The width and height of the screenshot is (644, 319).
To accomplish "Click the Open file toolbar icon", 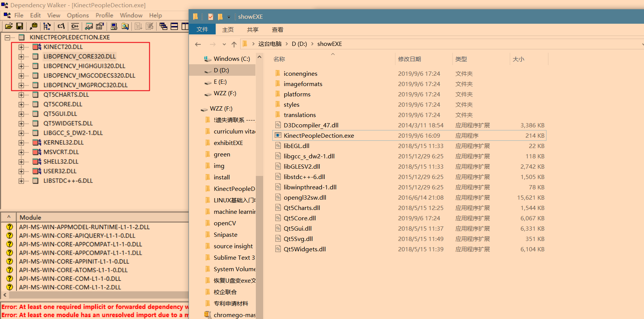I will point(9,26).
